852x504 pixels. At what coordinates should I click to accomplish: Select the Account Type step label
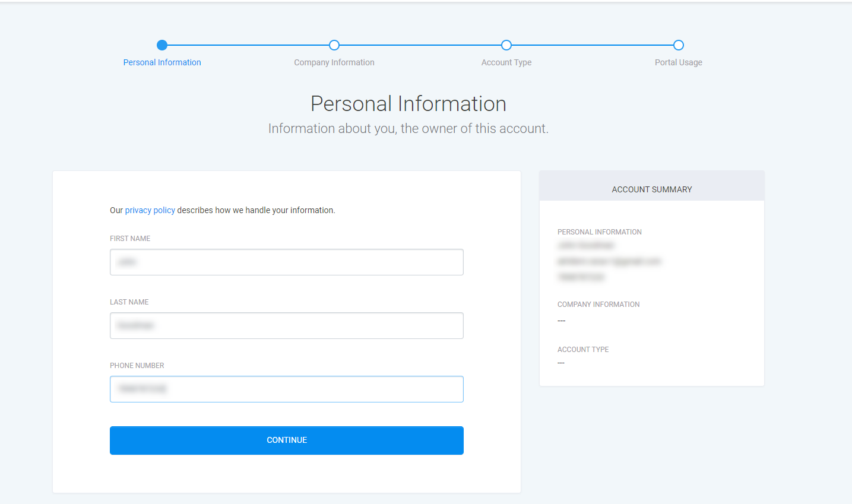(x=506, y=62)
